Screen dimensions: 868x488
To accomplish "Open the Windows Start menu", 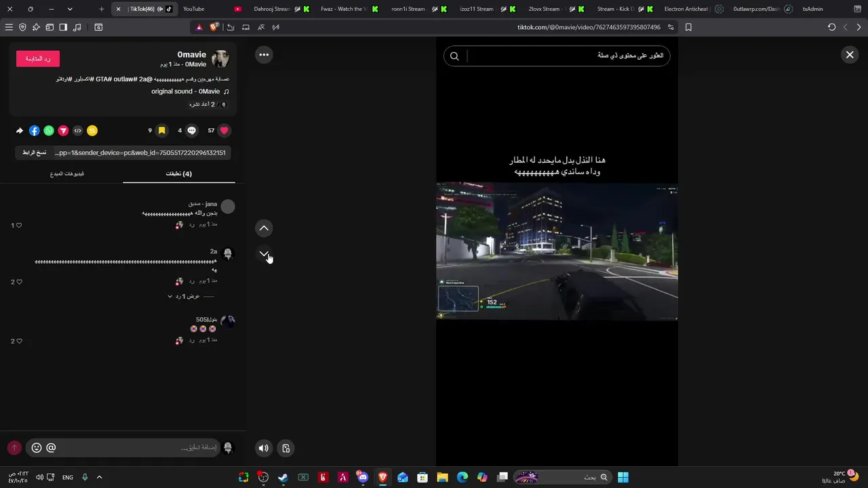I will (623, 477).
